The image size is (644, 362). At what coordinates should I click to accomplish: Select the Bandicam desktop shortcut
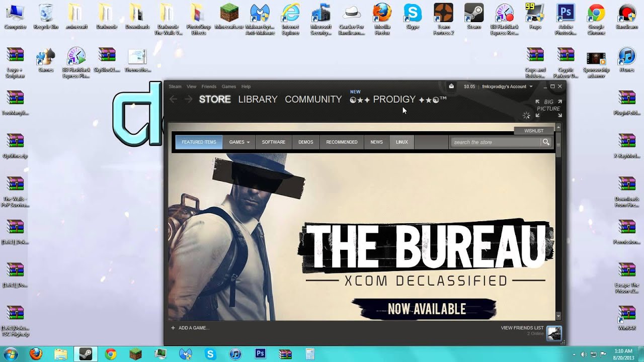[x=627, y=17]
